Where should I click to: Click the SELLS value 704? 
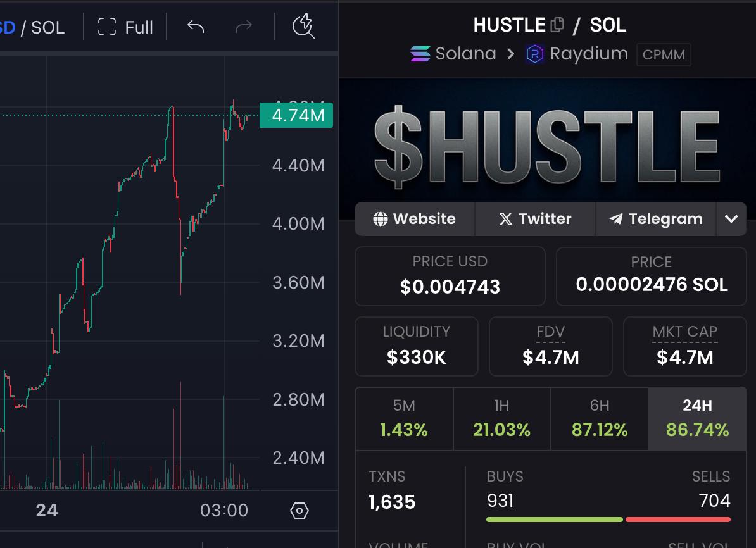tap(715, 501)
